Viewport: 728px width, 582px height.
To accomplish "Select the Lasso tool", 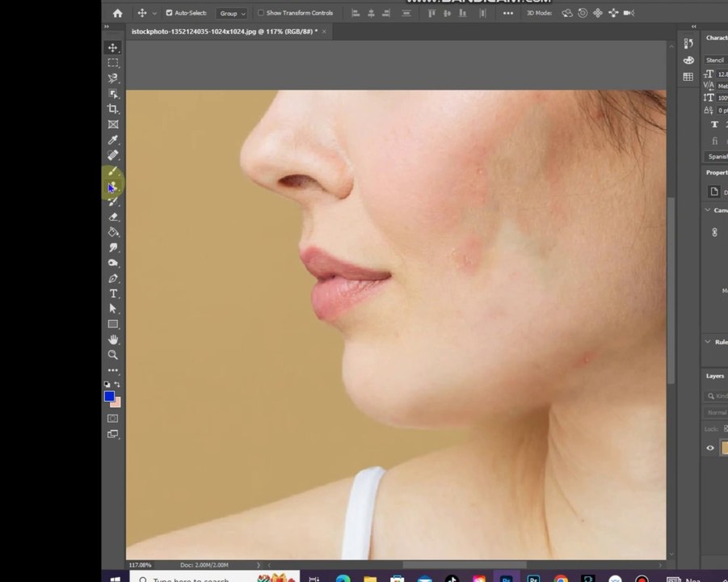I will [x=113, y=78].
